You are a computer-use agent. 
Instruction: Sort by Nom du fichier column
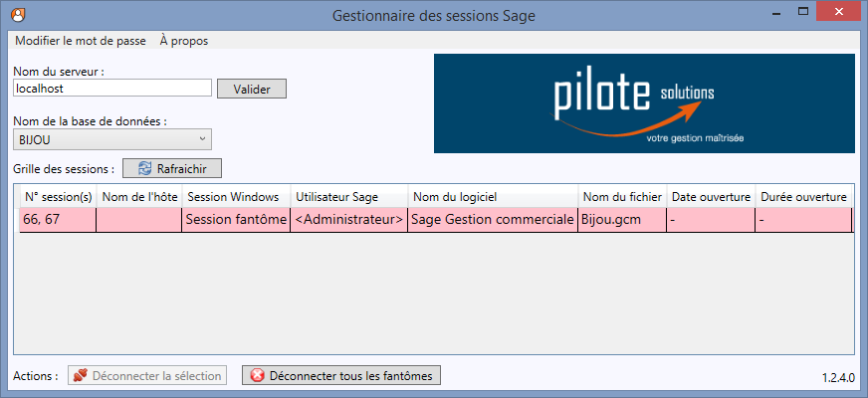click(x=622, y=196)
